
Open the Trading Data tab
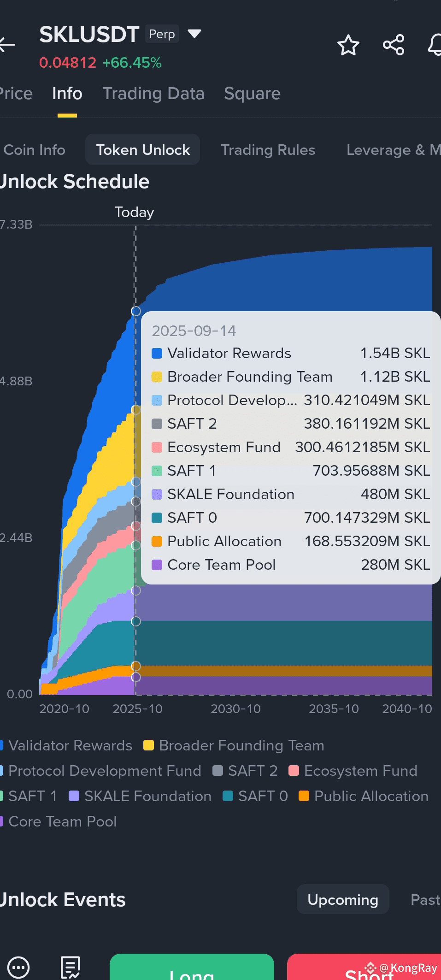[153, 94]
